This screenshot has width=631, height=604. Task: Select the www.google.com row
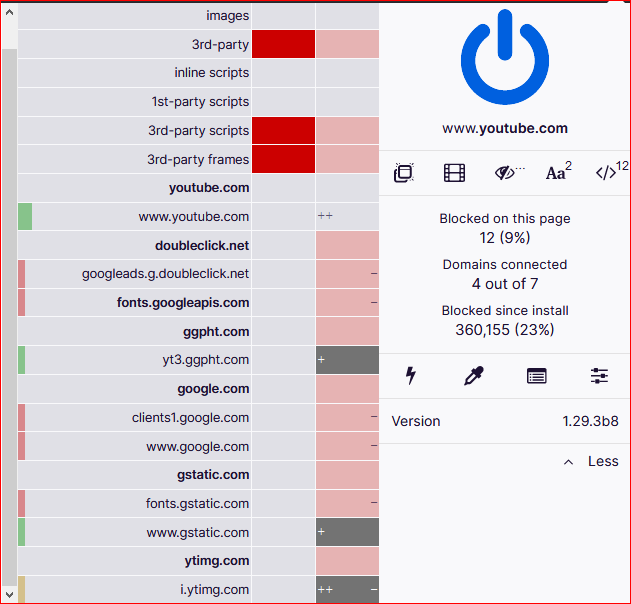(x=134, y=446)
